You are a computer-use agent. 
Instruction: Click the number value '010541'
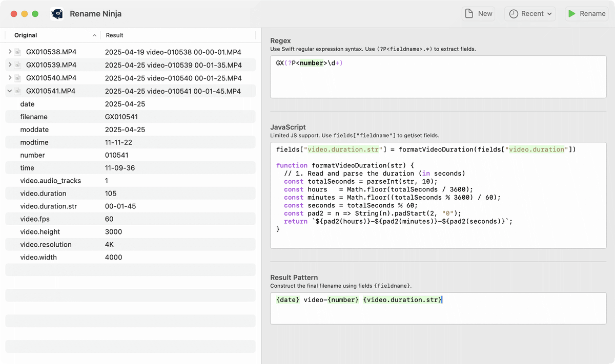(x=117, y=155)
